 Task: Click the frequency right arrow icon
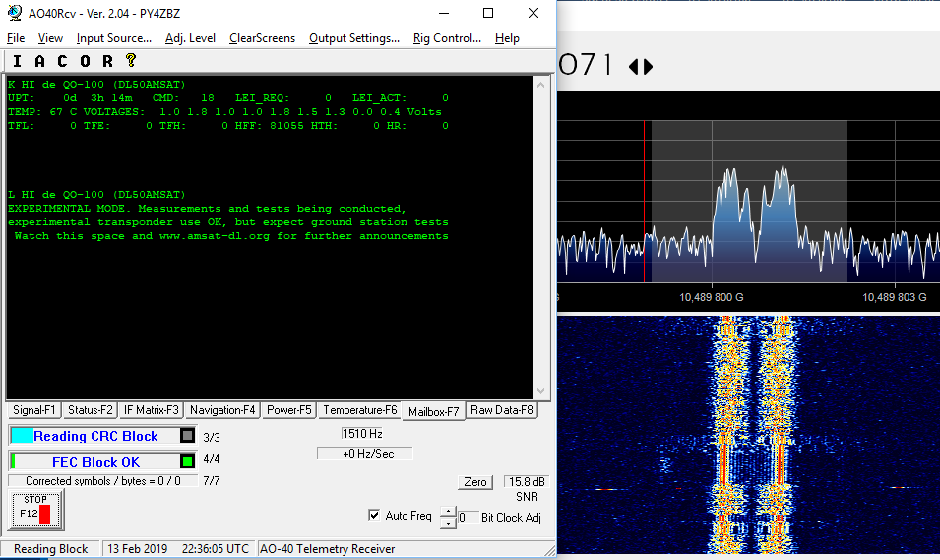click(648, 67)
